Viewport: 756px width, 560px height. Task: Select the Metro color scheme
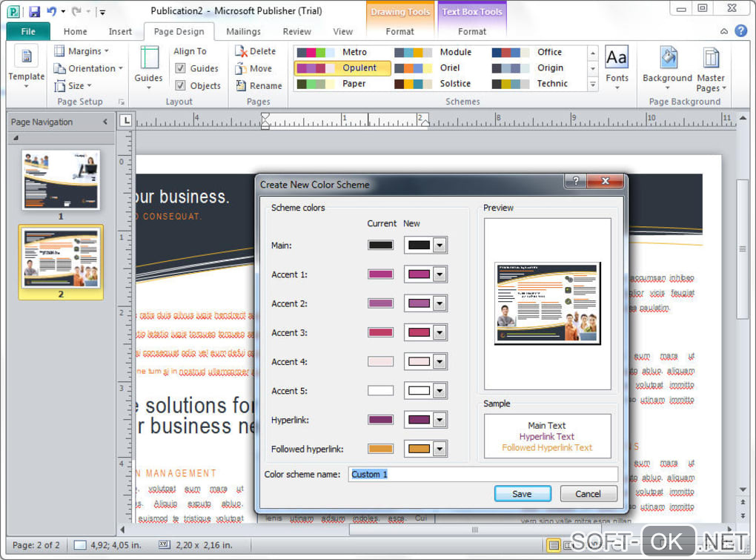point(342,52)
